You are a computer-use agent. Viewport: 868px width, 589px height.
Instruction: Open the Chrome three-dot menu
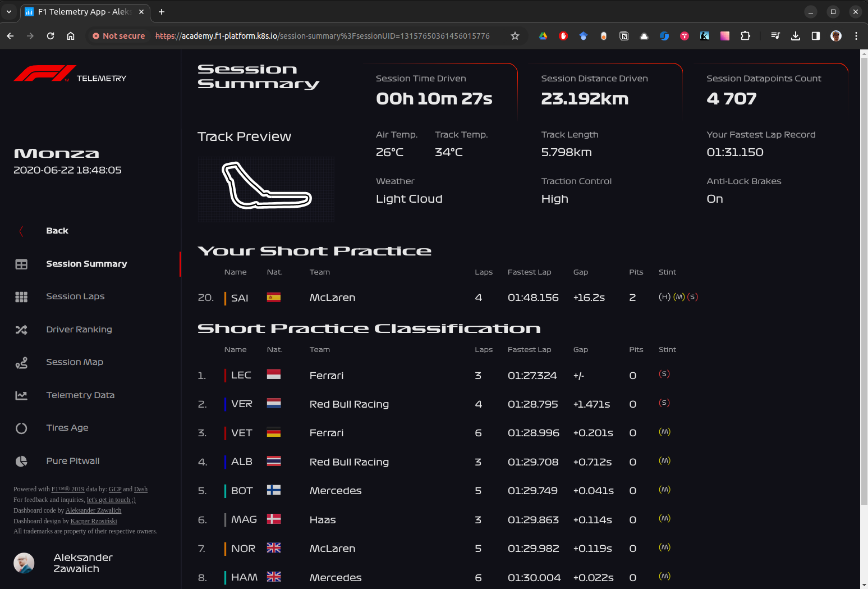(x=856, y=36)
